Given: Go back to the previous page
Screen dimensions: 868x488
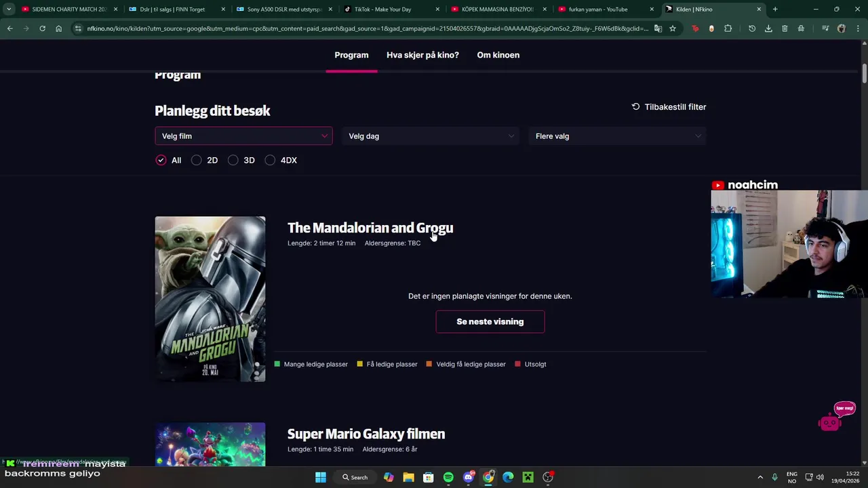Looking at the screenshot, I should [9, 28].
